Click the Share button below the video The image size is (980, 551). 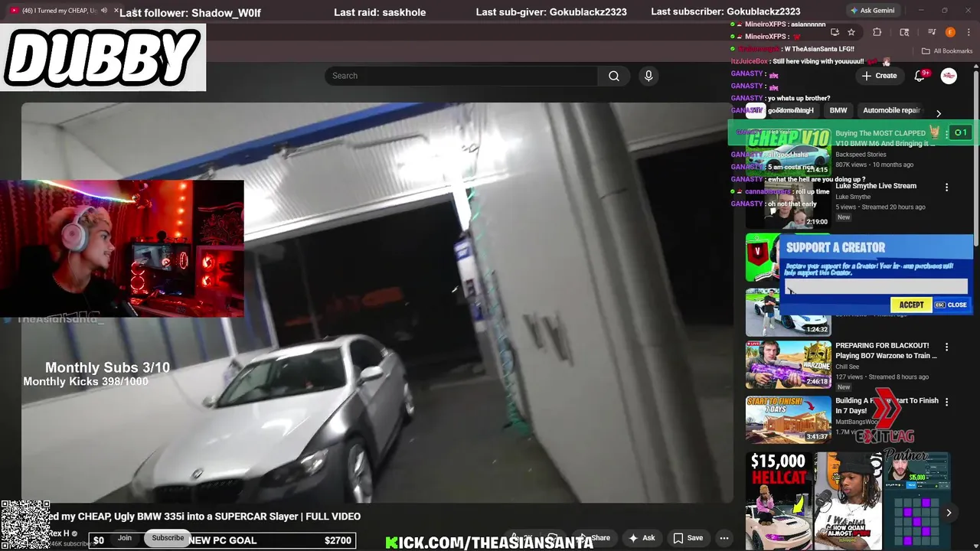tap(595, 538)
